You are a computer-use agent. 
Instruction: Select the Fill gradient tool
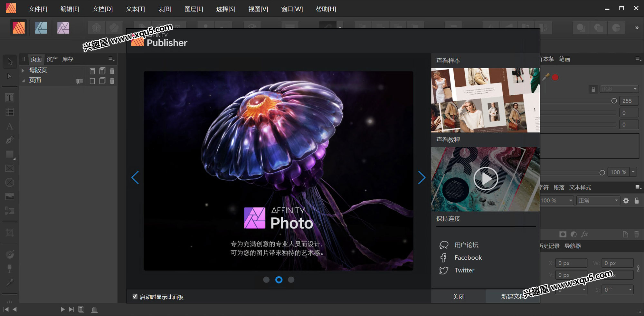10,254
